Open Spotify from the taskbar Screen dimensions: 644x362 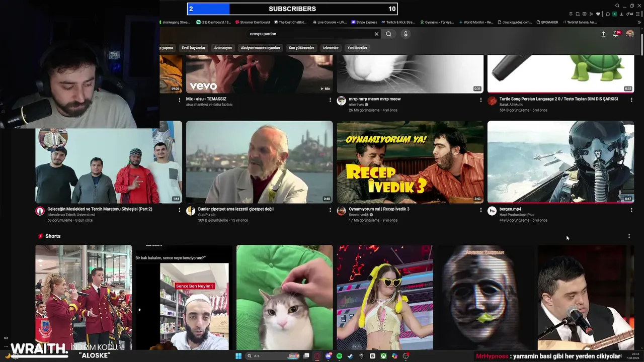(x=339, y=356)
